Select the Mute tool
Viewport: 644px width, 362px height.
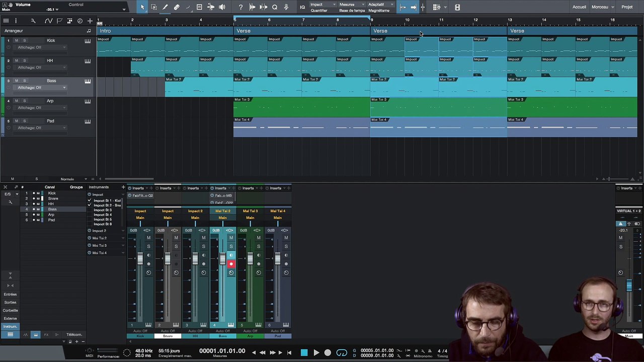point(199,7)
